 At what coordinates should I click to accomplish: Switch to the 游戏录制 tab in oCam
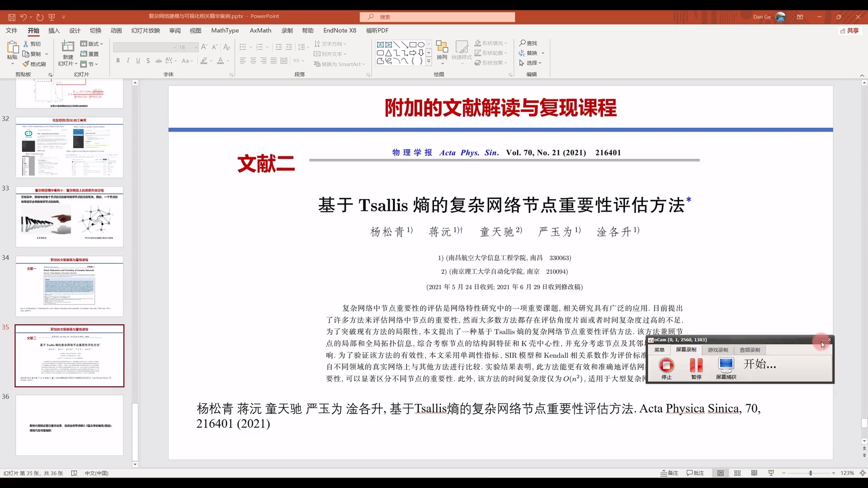tap(717, 350)
